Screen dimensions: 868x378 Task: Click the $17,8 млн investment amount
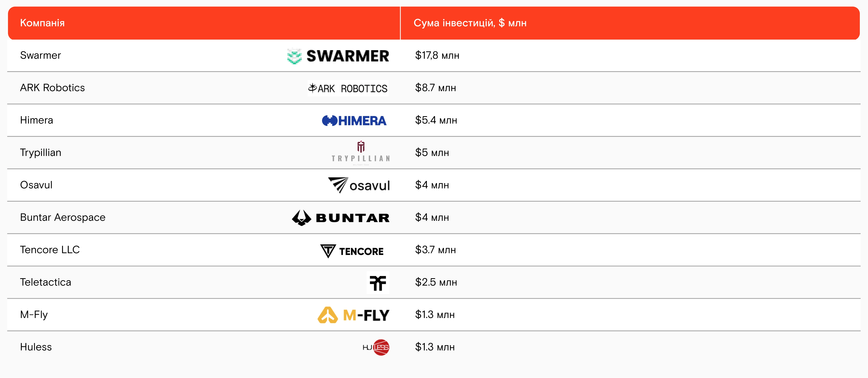[x=437, y=55]
